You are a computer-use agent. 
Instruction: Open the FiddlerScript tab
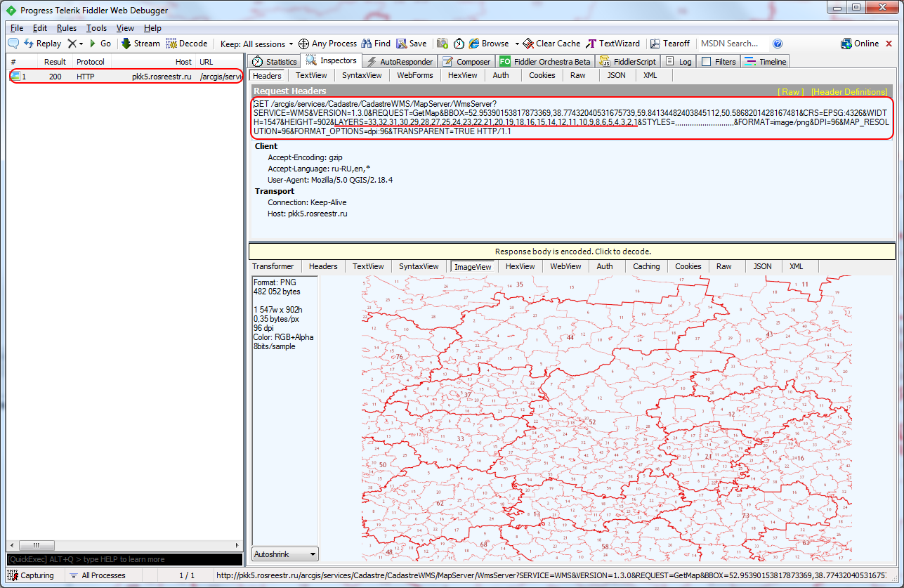point(628,62)
